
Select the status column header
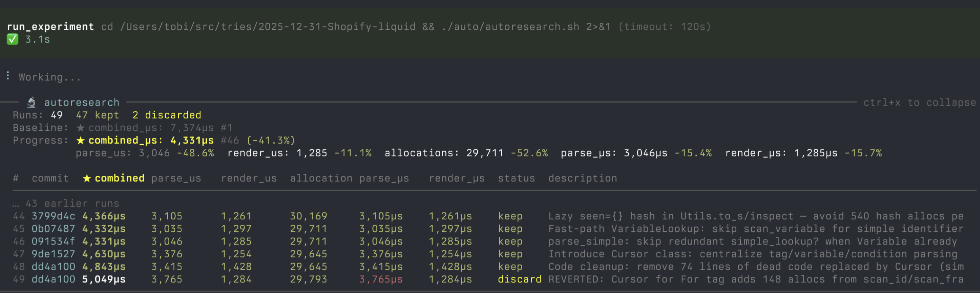[517, 178]
